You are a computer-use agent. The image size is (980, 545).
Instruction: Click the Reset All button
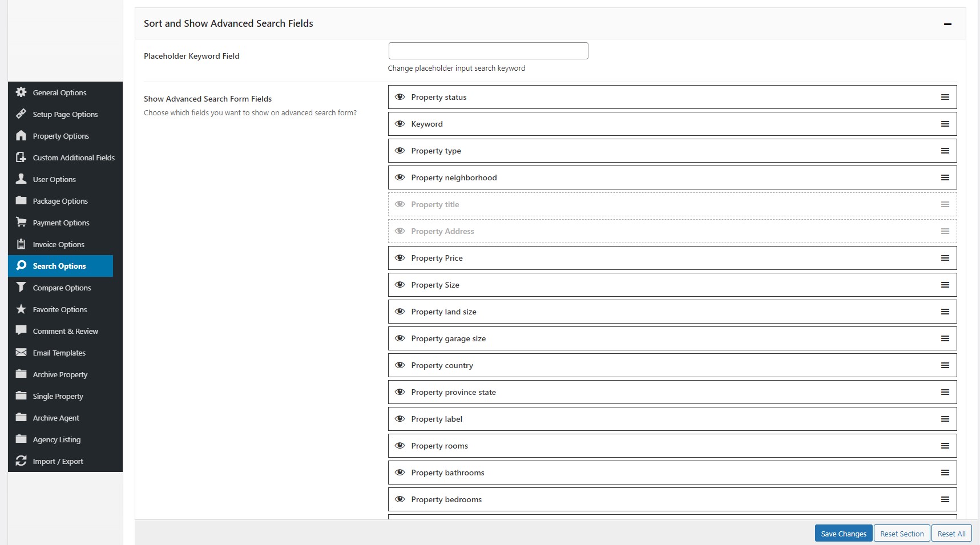pos(951,534)
